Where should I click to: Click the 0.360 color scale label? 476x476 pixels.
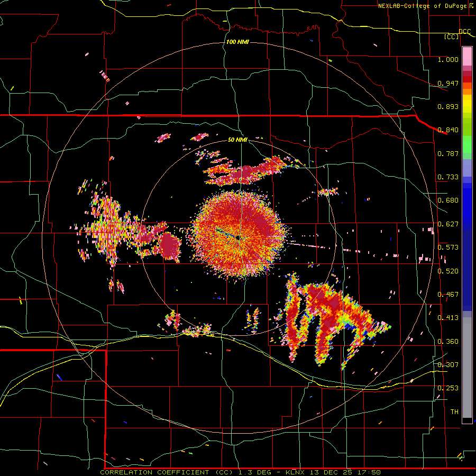(x=448, y=342)
